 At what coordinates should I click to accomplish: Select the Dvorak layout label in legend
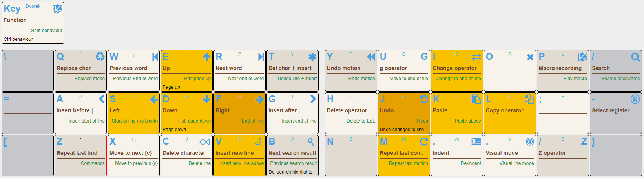point(33,6)
